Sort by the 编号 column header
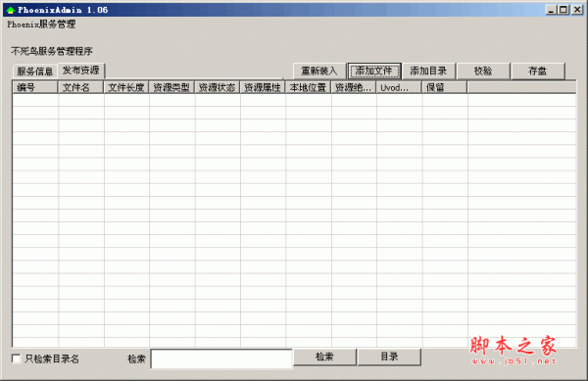 [x=35, y=88]
